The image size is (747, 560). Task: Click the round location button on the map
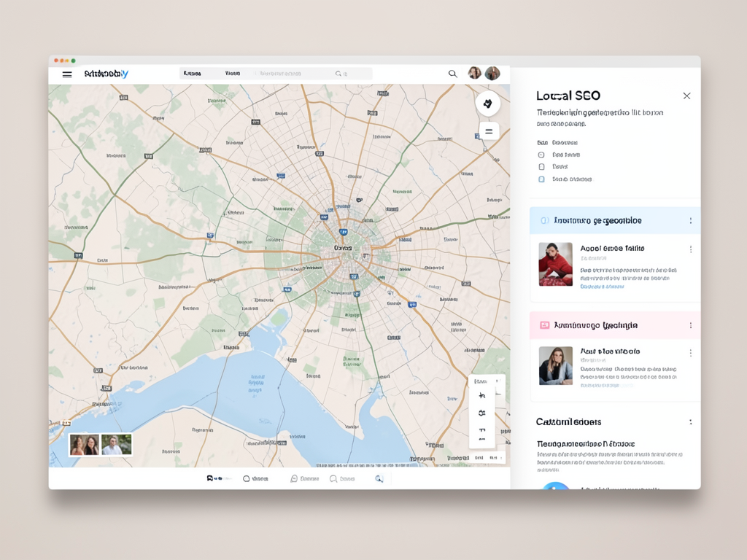tap(488, 104)
